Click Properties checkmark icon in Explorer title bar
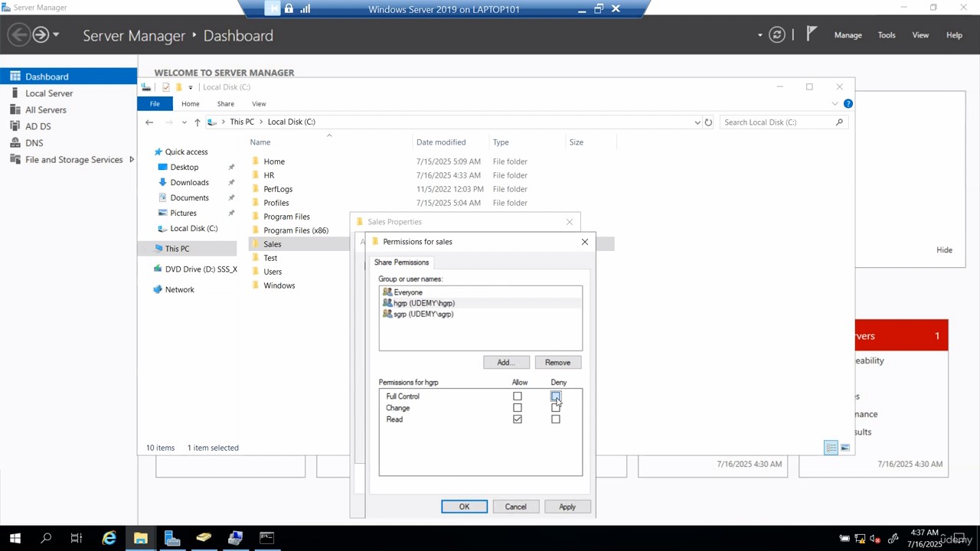This screenshot has height=551, width=980. pyautogui.click(x=165, y=87)
